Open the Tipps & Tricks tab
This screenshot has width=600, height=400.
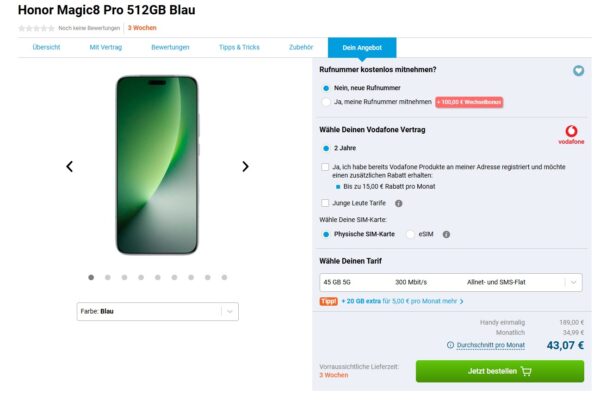tap(239, 47)
